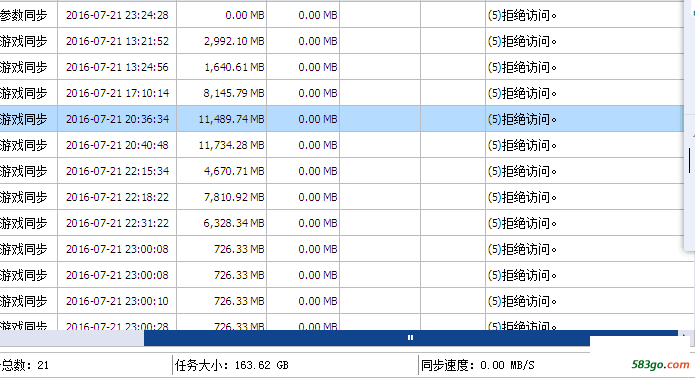Click the 拒绝访问 status in the 23:00:10 row
This screenshot has height=380, width=695.
point(522,302)
